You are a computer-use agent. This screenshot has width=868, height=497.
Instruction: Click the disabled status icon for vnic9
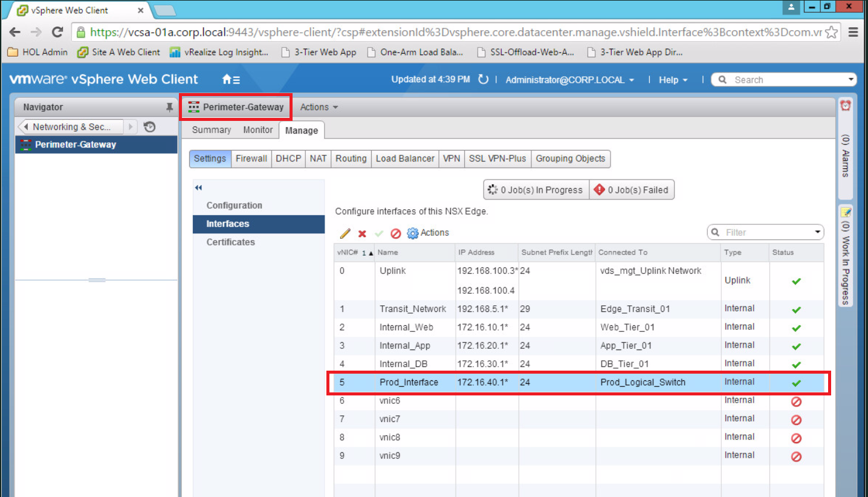(796, 456)
